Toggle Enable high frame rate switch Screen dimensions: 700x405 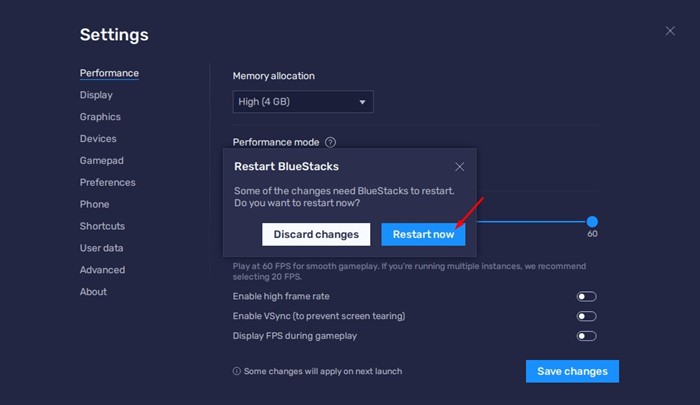click(x=586, y=297)
